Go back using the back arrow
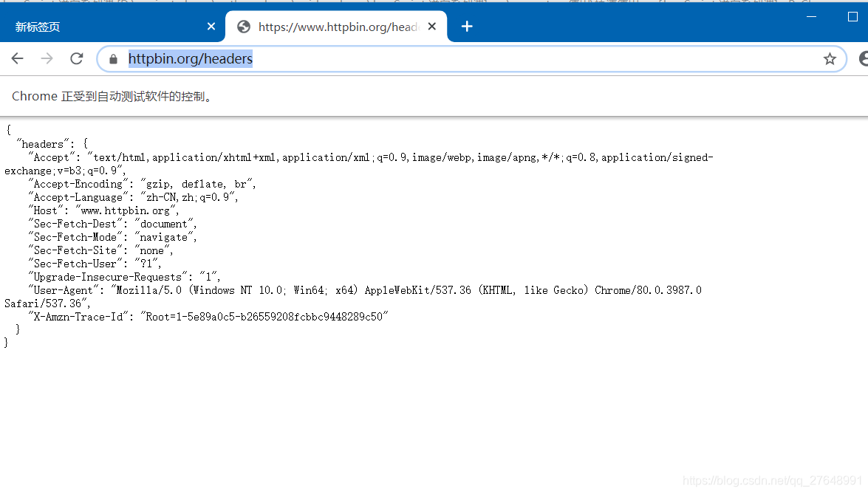The image size is (868, 494). point(17,58)
